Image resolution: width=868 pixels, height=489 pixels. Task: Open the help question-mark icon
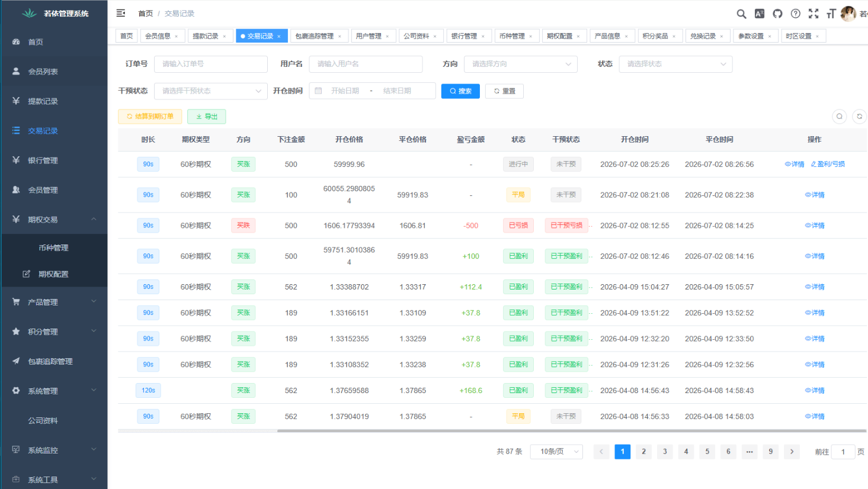coord(796,14)
